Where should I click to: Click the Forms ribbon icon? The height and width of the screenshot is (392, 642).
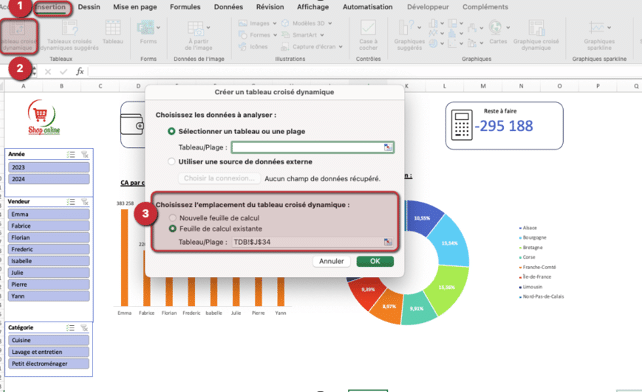point(145,28)
